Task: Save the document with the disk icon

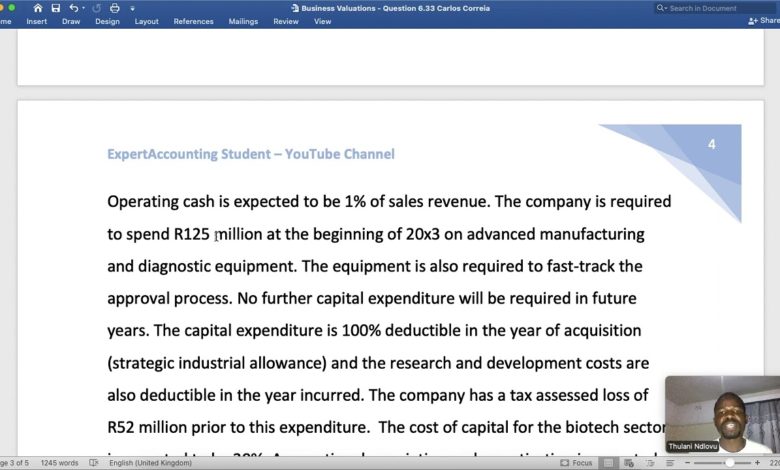Action: (x=56, y=8)
